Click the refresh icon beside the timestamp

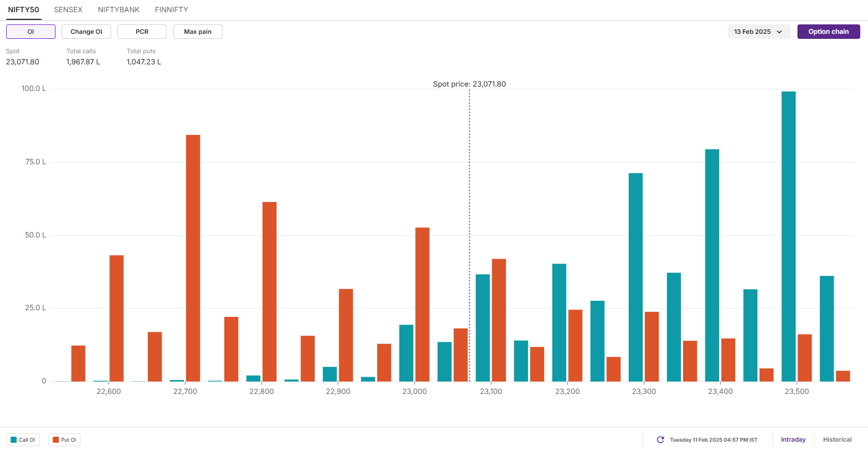660,439
